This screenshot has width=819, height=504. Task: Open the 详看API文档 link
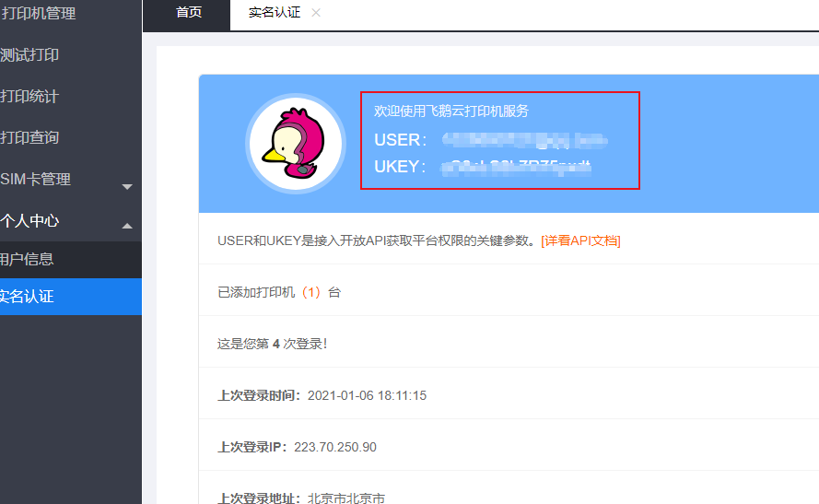click(x=580, y=240)
